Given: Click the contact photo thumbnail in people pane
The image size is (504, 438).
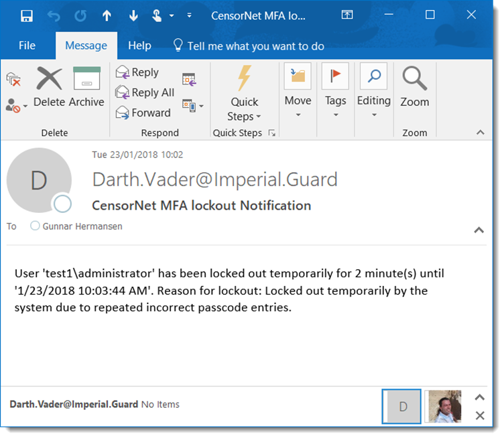Looking at the screenshot, I should (x=443, y=407).
